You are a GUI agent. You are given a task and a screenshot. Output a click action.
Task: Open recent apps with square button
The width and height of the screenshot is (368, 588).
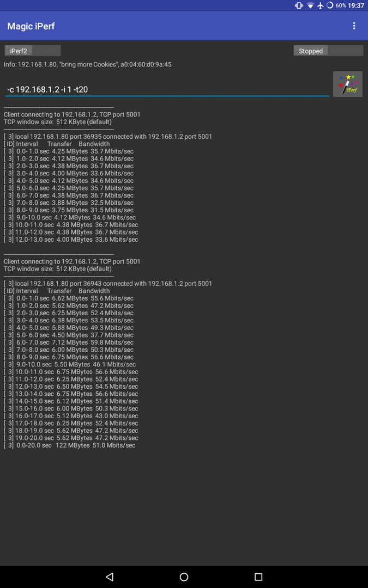[x=258, y=577]
